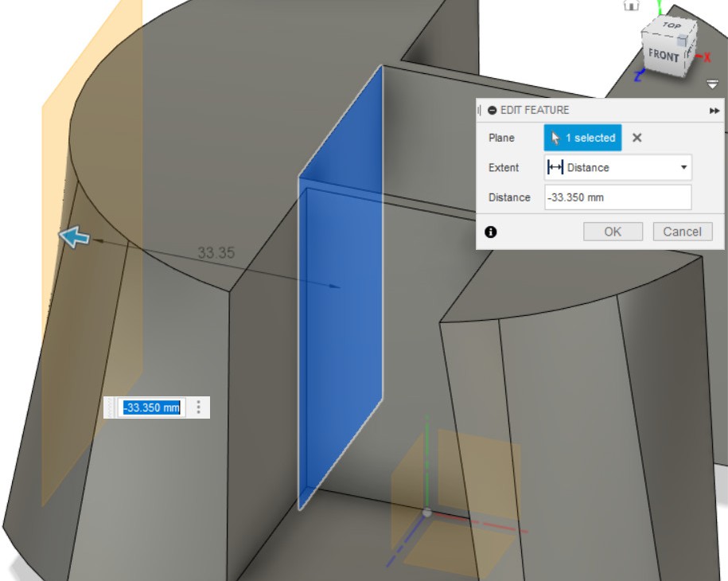728x581 pixels.
Task: Click the Home view icon above ViewCube
Action: (632, 4)
